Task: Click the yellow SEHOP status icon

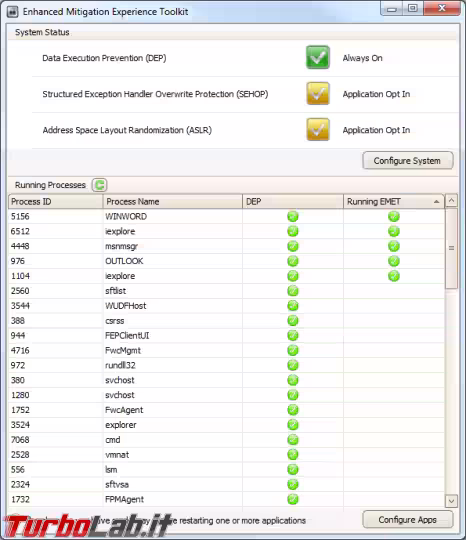Action: [x=318, y=93]
